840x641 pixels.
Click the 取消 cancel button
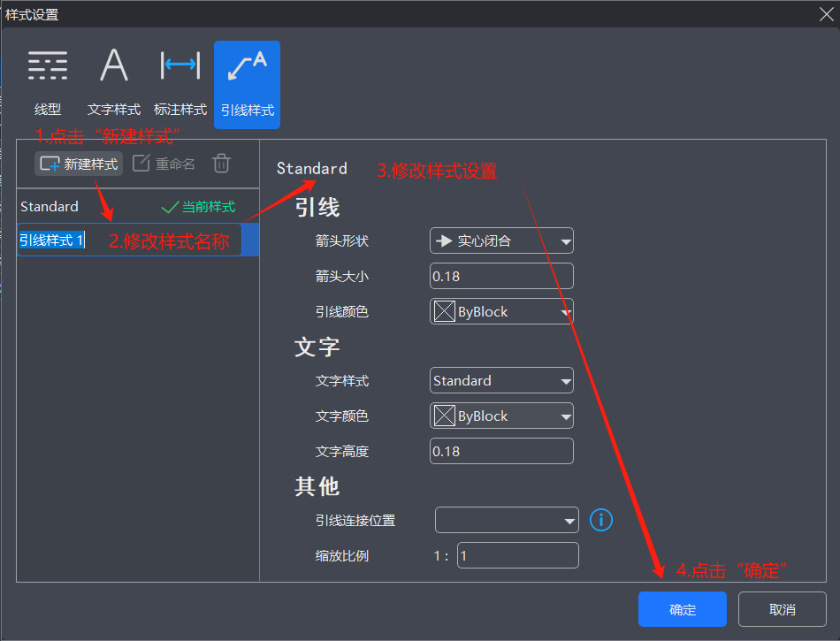[x=782, y=609]
